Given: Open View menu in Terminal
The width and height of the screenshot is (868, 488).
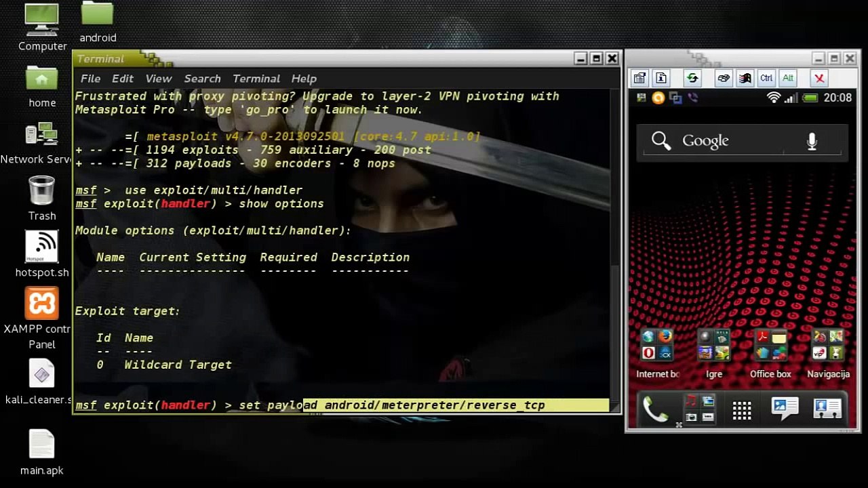Looking at the screenshot, I should coord(159,79).
